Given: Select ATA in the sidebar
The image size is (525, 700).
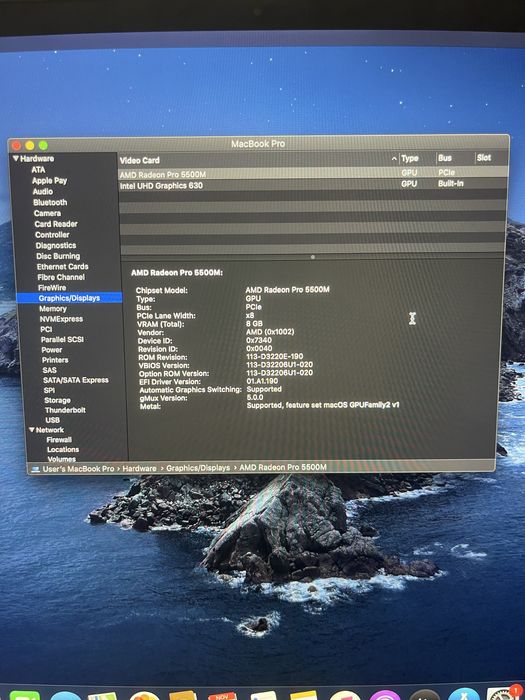Looking at the screenshot, I should click(x=38, y=170).
